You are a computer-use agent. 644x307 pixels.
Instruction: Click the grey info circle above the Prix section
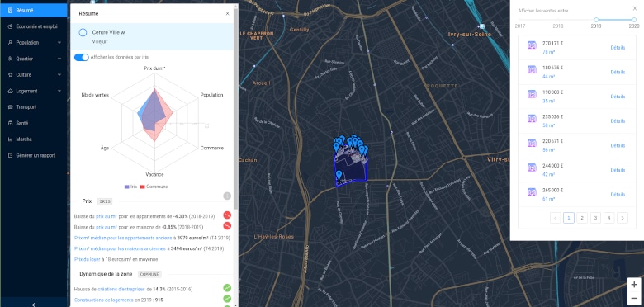point(227,196)
